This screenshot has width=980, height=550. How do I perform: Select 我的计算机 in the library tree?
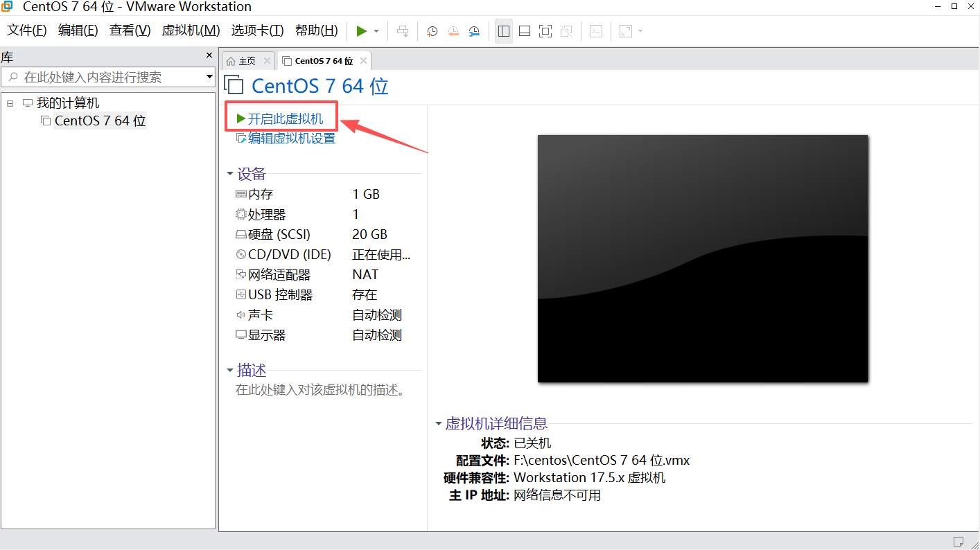tap(67, 103)
